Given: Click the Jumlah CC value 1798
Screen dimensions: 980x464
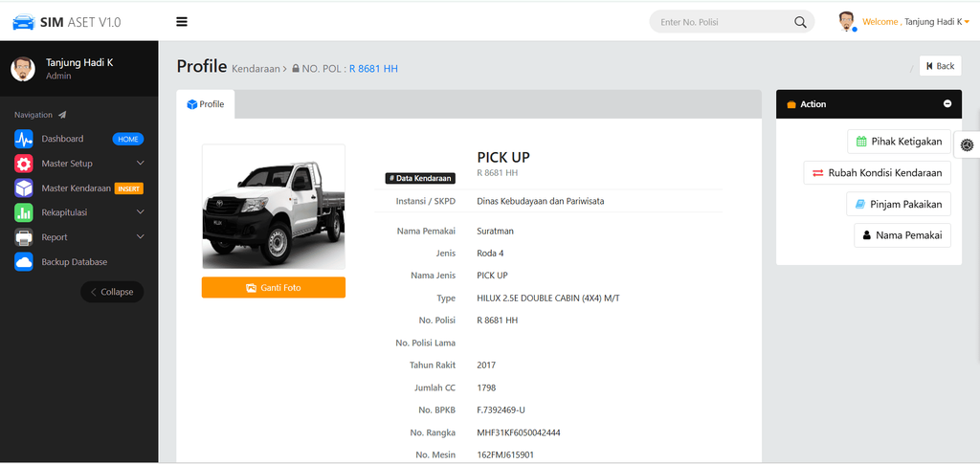Looking at the screenshot, I should [x=486, y=387].
